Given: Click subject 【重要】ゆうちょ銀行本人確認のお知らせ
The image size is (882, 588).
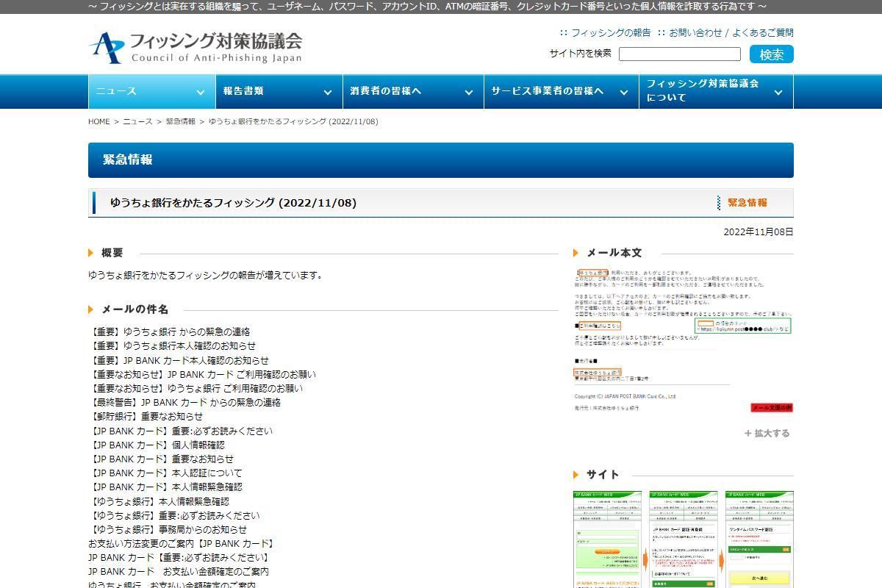Looking at the screenshot, I should tap(172, 346).
